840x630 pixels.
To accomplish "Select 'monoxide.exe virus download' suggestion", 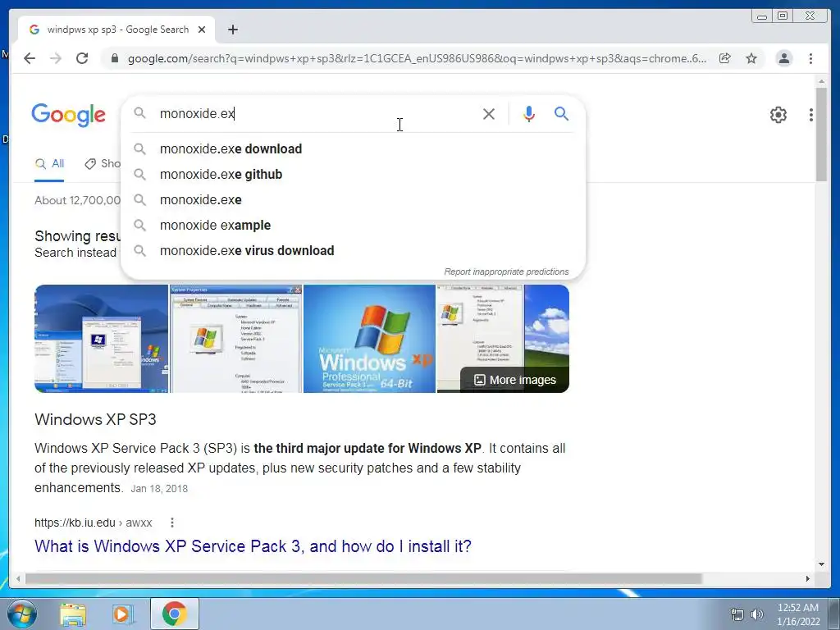I will coord(354,251).
